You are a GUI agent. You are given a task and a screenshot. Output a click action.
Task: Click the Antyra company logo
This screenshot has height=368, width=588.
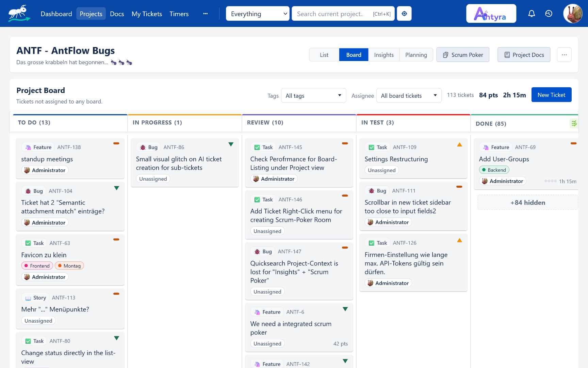click(491, 14)
